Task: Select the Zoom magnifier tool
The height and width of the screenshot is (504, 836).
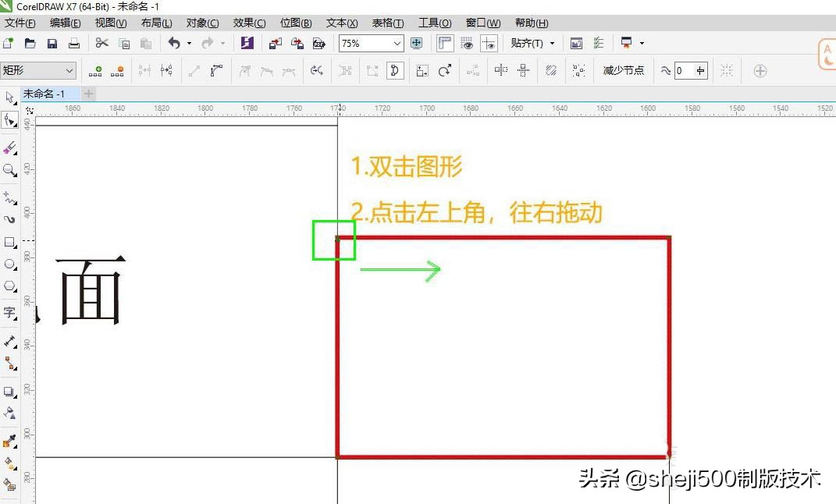Action: click(9, 170)
